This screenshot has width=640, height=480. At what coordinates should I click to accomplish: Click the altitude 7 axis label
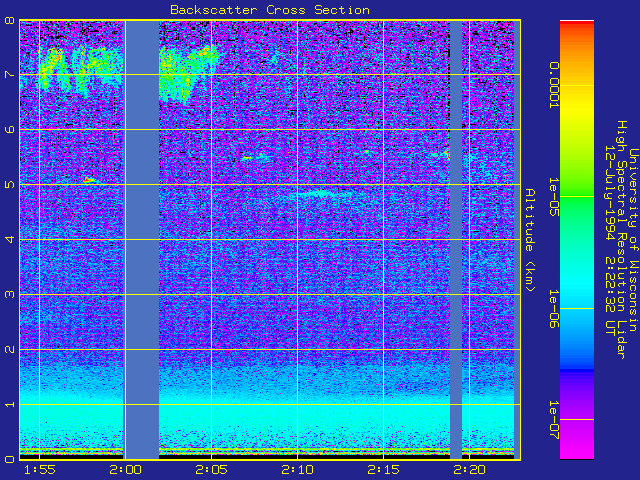tap(9, 75)
